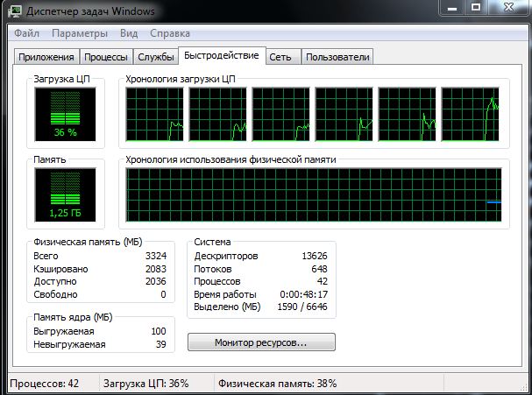This screenshot has height=395, width=532.
Task: Click the Выделено (МБ) value 1590 / 6646
Action: 302,307
